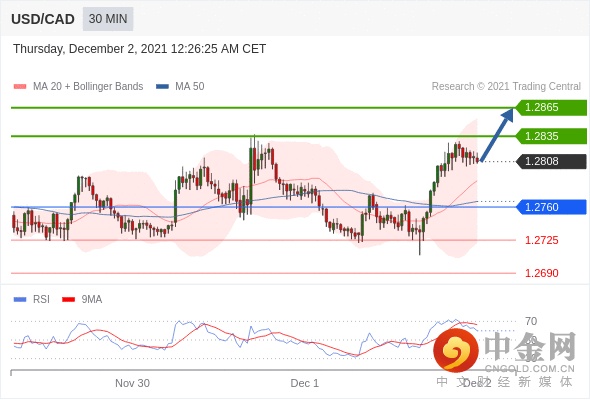Click the USD/CAD pair title
The image size is (590, 400).
(43, 19)
